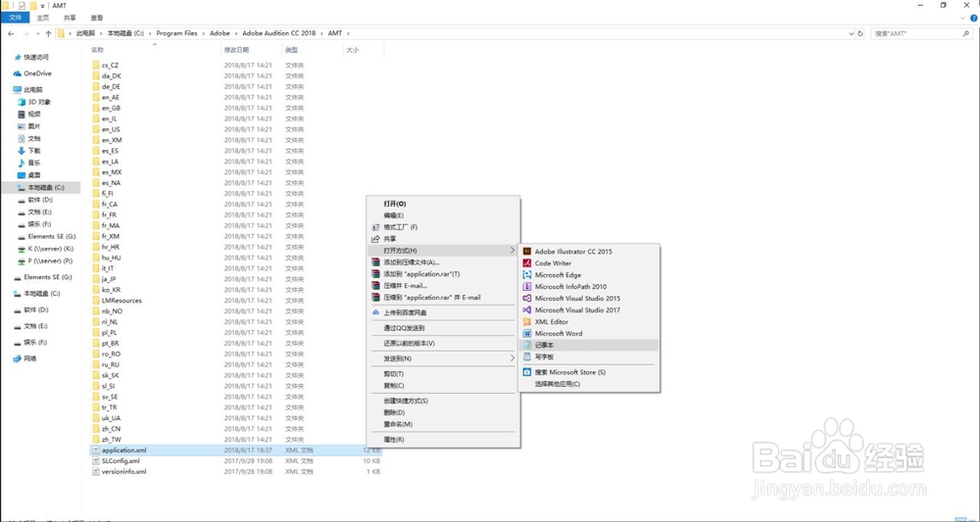This screenshot has height=522, width=980.
Task: Go up one folder level arrow
Action: (48, 33)
